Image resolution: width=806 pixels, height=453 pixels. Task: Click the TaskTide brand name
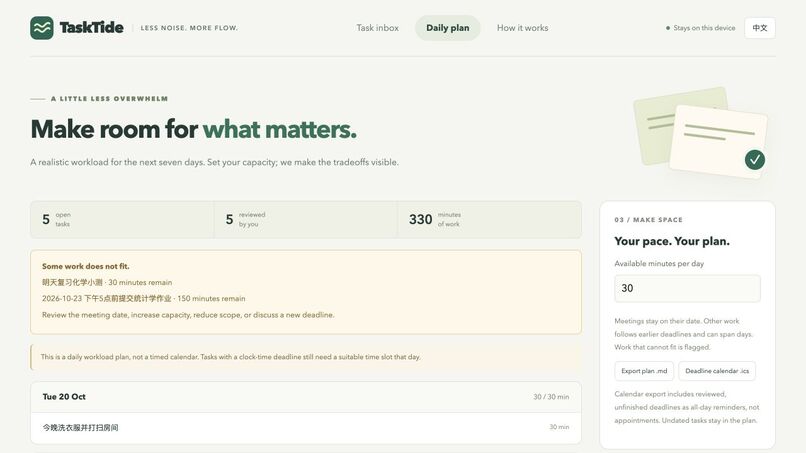tap(91, 28)
